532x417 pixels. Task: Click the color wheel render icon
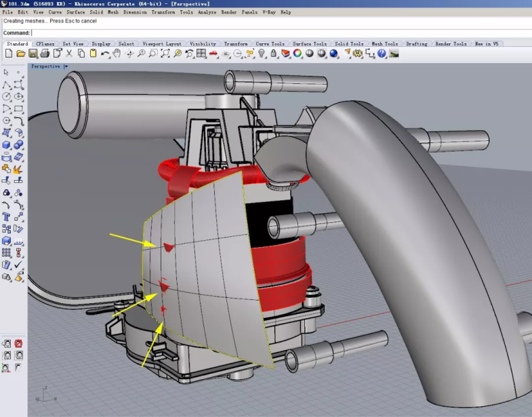(298, 53)
